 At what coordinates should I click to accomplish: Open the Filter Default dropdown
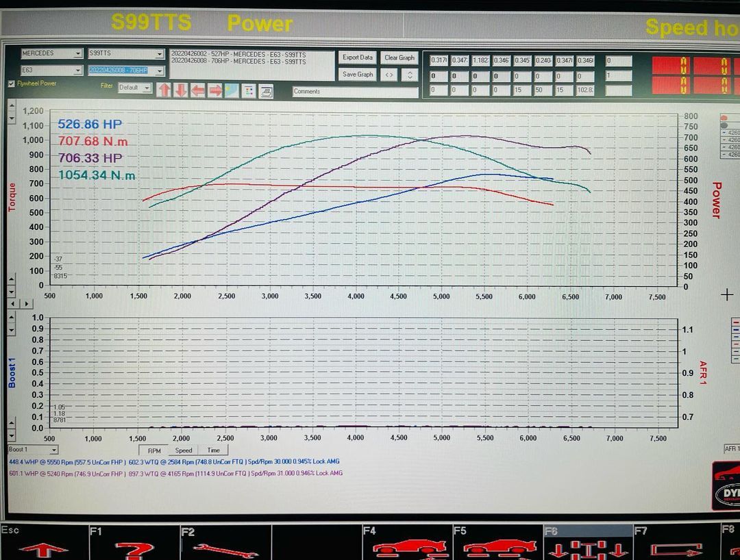coord(134,88)
